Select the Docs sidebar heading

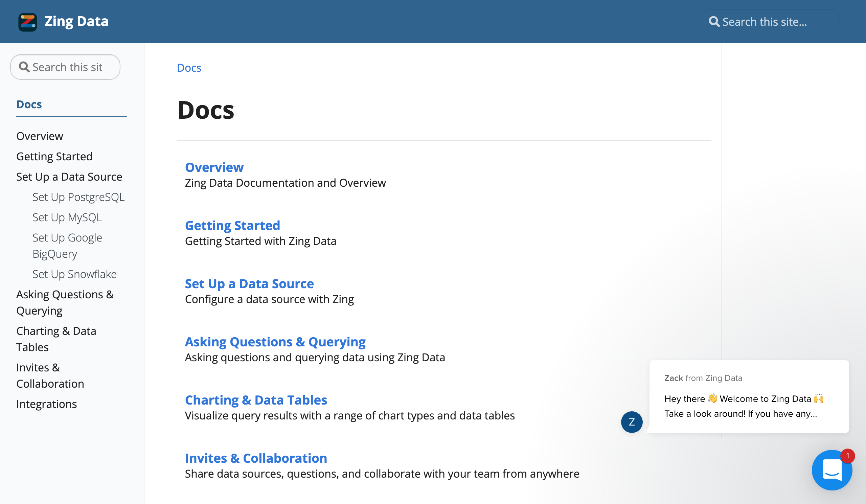pyautogui.click(x=29, y=105)
